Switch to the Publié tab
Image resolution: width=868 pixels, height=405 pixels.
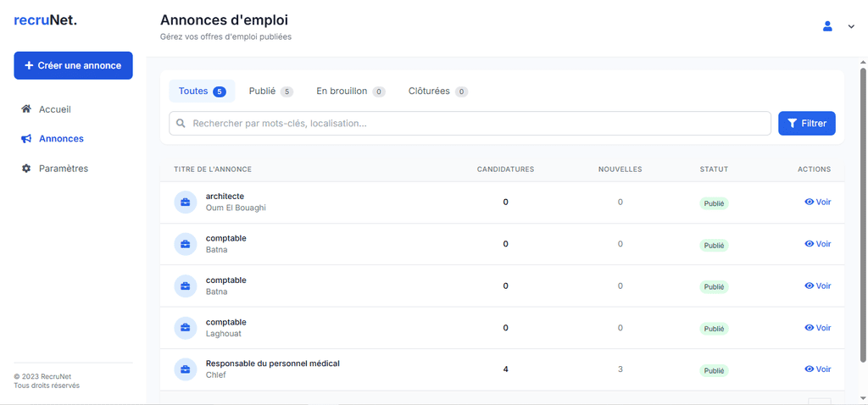point(270,92)
